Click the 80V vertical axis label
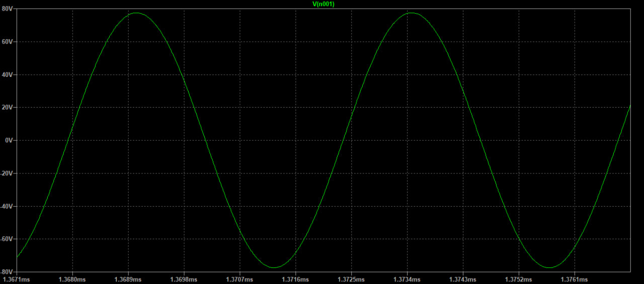 coord(7,9)
